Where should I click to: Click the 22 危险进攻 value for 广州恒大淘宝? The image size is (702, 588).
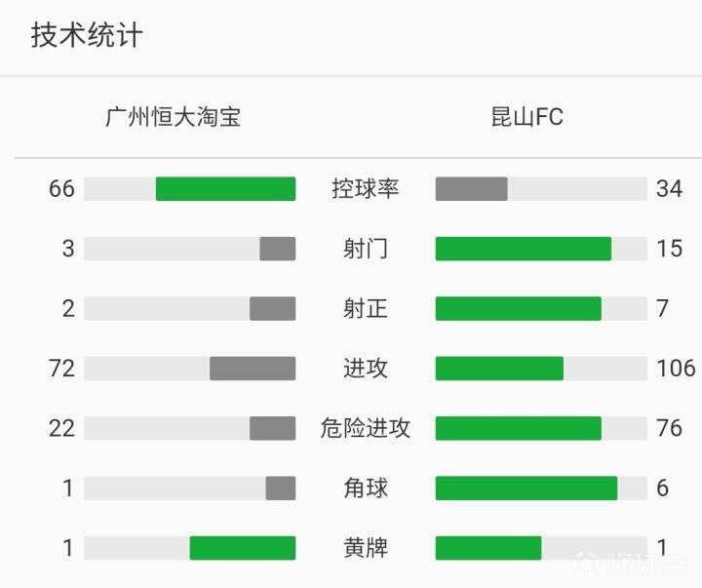[61, 428]
